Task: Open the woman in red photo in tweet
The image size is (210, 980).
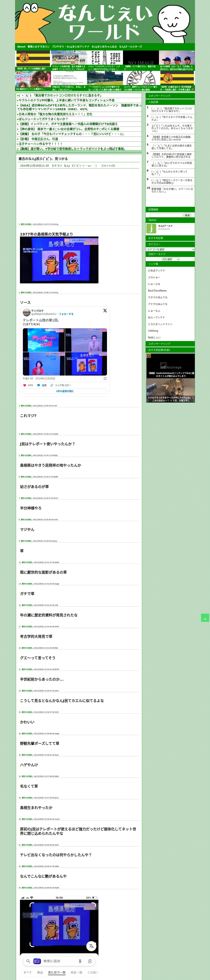Action: coord(44,364)
